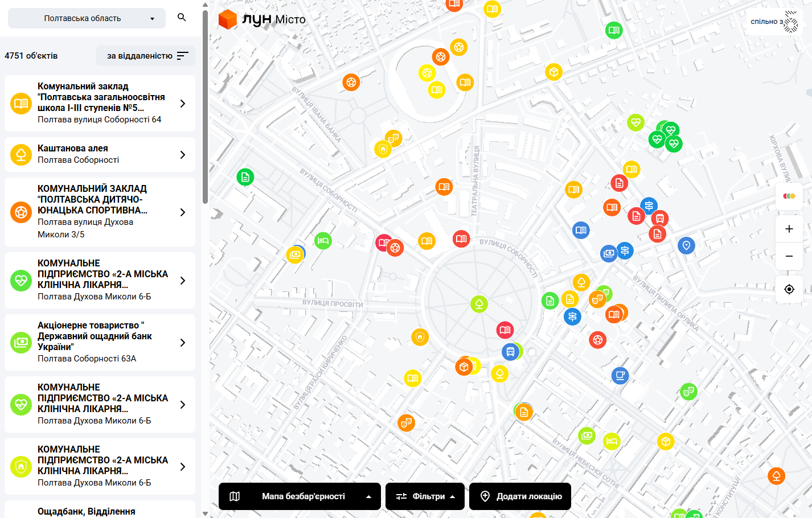Image resolution: width=812 pixels, height=518 pixels.
Task: Click the green park marker in central circle
Action: tap(479, 304)
